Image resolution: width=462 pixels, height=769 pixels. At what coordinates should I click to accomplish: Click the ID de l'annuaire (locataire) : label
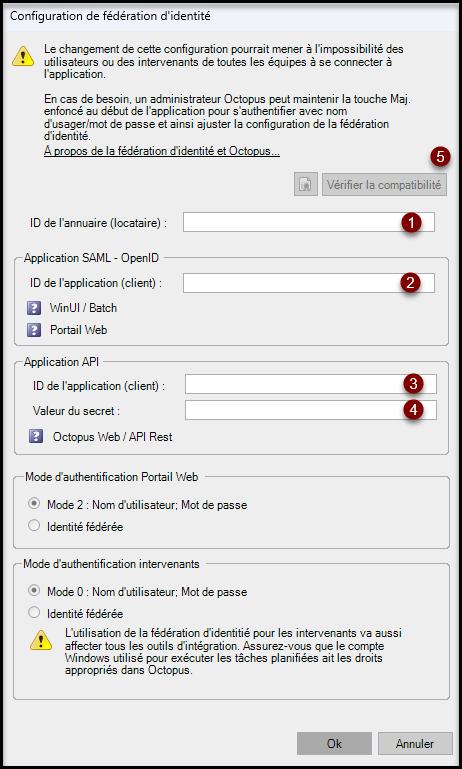[x=99, y=224]
